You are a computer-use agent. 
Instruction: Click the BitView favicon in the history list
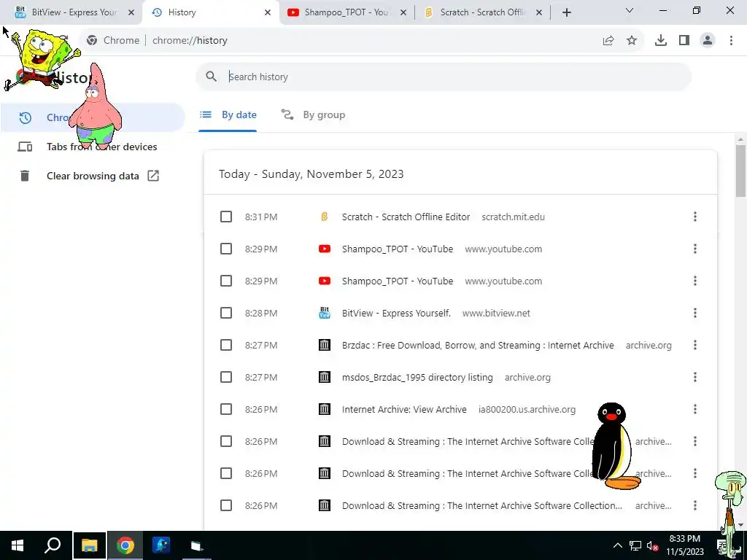coord(325,313)
